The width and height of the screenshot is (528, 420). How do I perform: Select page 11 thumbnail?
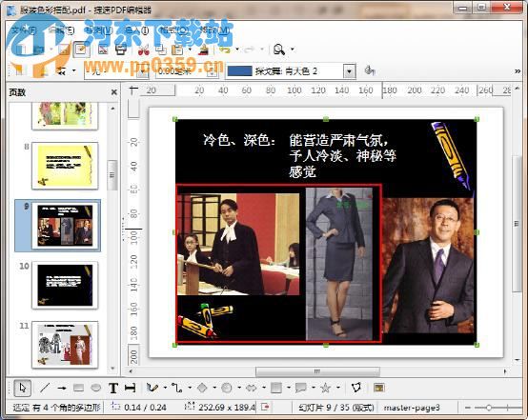pos(65,345)
